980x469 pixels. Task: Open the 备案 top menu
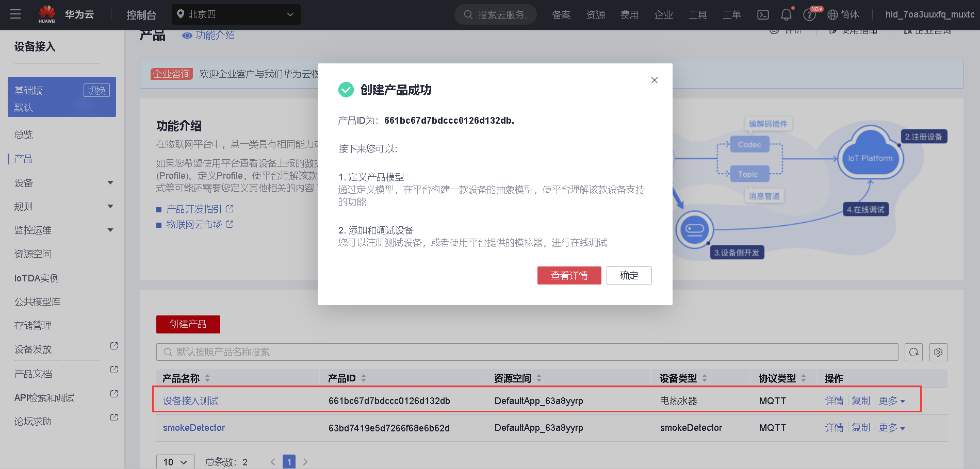(561, 15)
